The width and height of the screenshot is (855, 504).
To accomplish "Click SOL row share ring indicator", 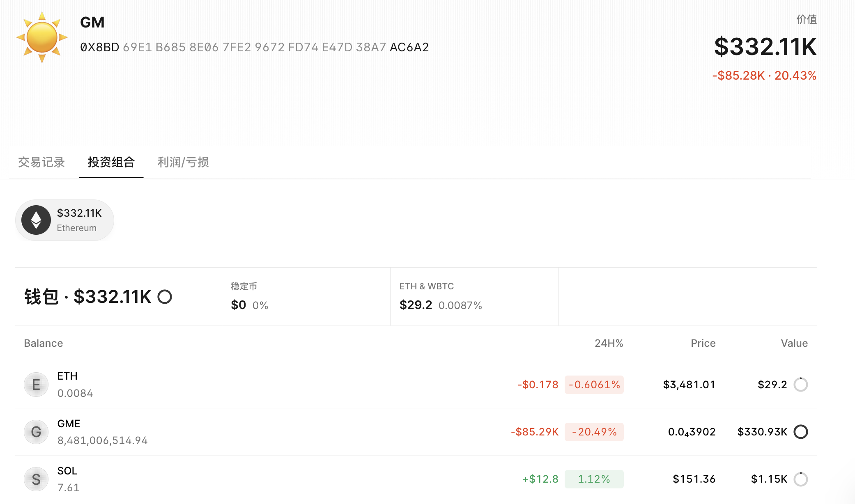I will (800, 479).
